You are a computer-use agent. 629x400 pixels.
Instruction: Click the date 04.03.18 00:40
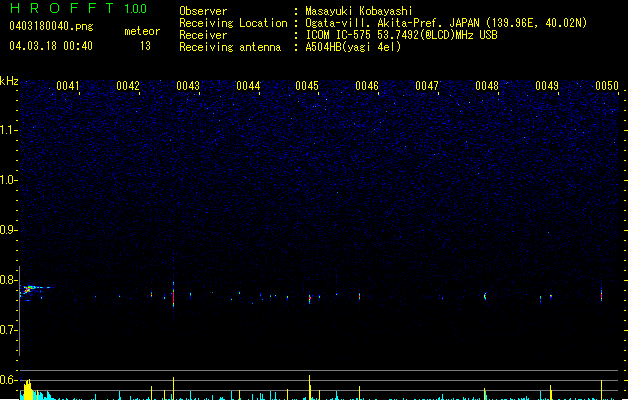(51, 46)
